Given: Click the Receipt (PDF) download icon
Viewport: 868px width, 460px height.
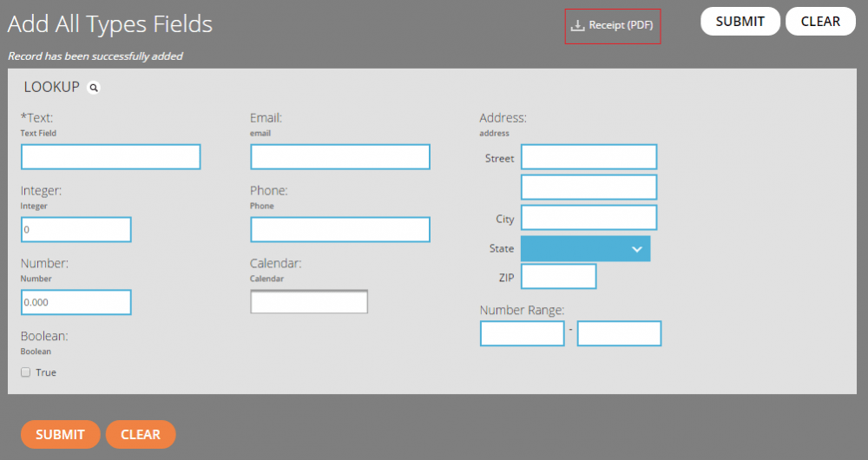Looking at the screenshot, I should coord(577,25).
